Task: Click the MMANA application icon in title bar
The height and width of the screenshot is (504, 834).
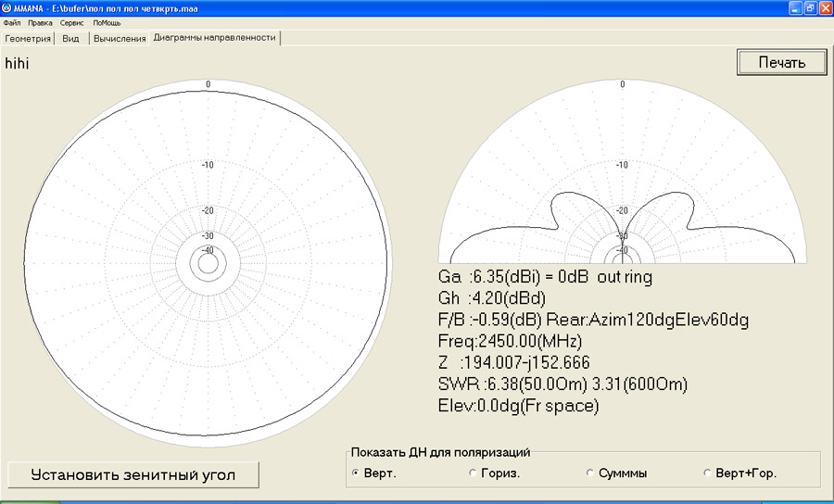Action: pos(6,8)
